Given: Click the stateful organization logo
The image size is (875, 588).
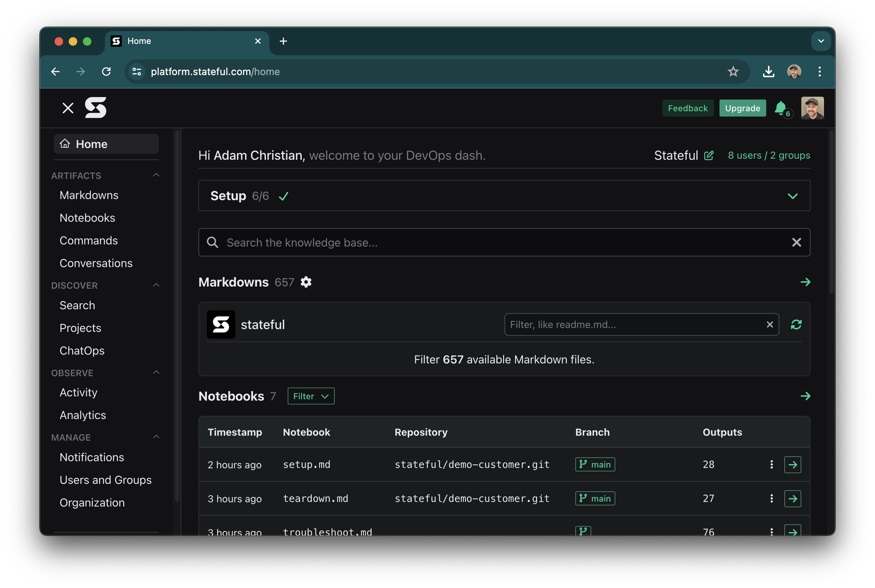Looking at the screenshot, I should (x=221, y=324).
